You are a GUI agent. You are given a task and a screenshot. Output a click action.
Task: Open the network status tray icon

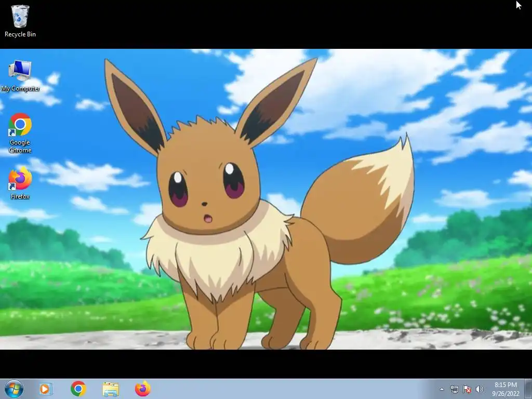click(454, 389)
